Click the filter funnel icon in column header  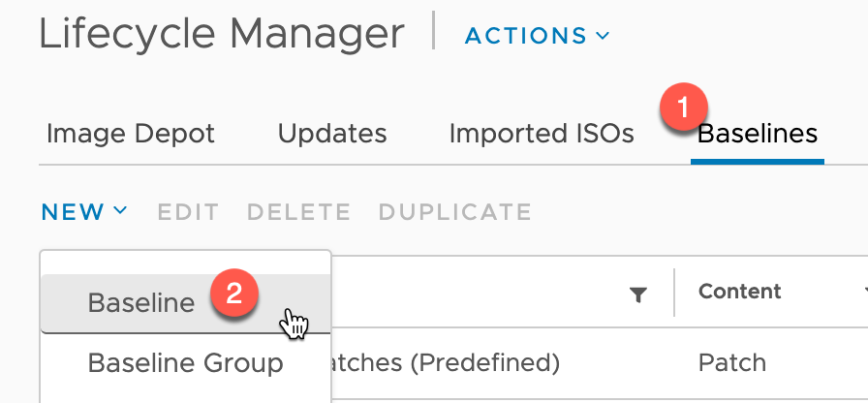point(638,295)
